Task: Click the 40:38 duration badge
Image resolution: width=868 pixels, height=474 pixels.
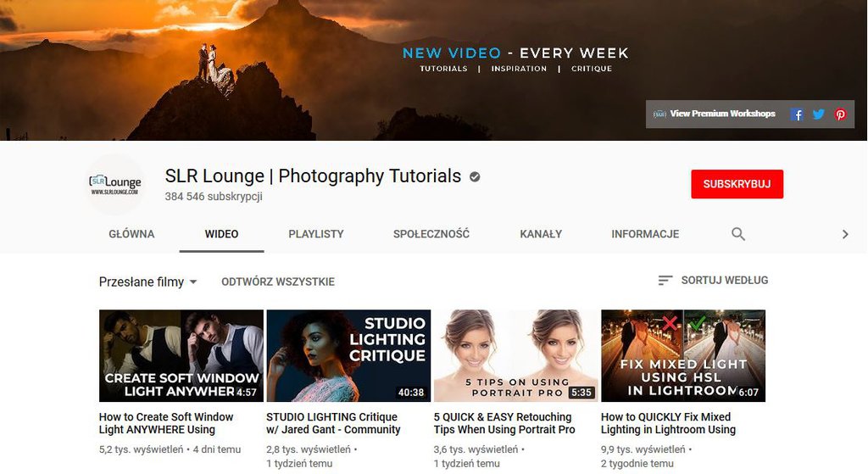Action: 411,392
